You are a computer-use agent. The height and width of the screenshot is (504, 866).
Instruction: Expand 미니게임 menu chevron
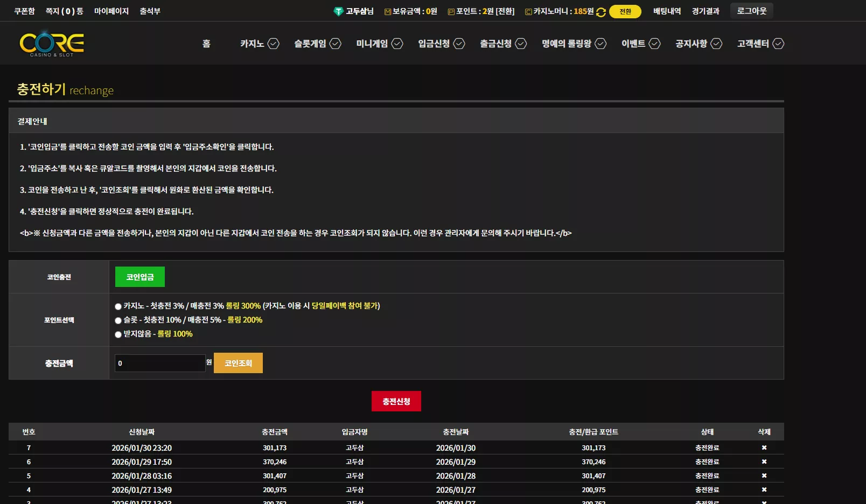pyautogui.click(x=397, y=44)
